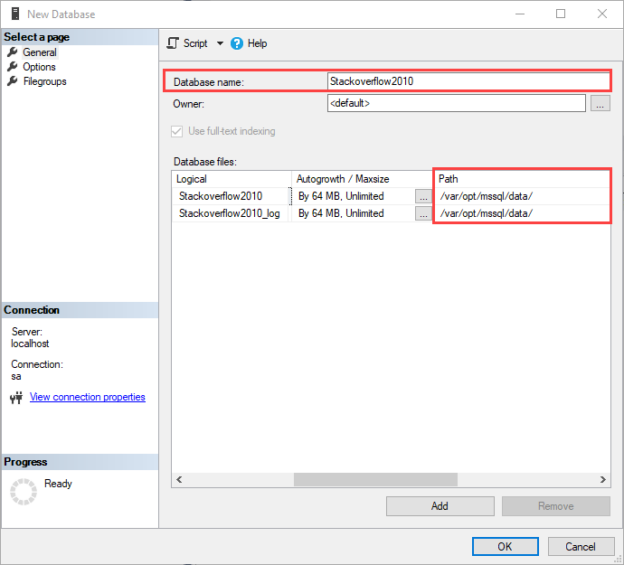Browse for owner with ellipsis button
Image resolution: width=624 pixels, height=565 pixels.
point(599,103)
